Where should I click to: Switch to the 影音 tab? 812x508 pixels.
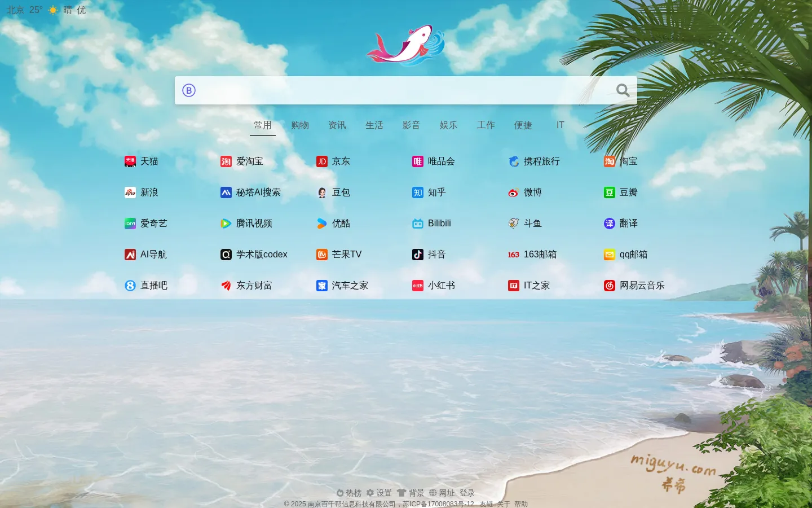[x=412, y=125]
